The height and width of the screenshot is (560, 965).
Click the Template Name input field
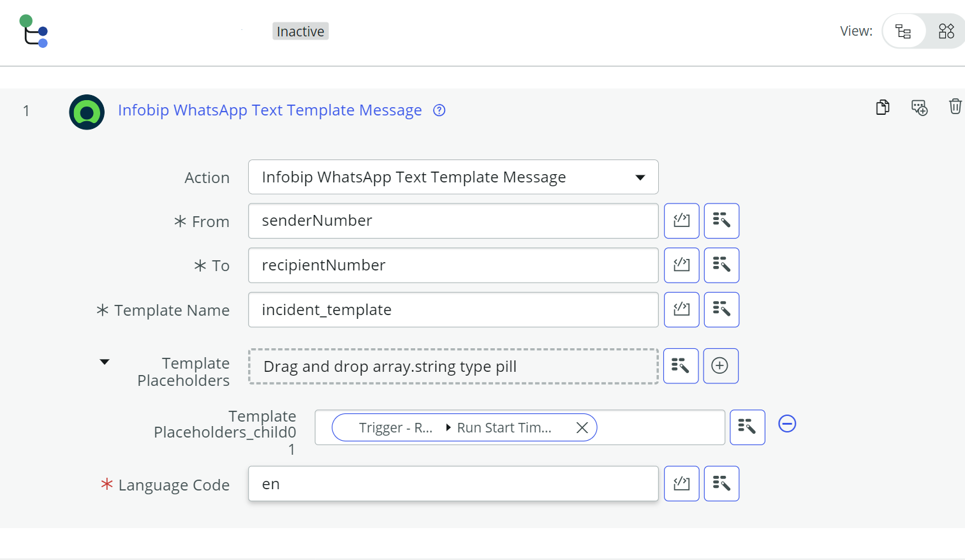(x=453, y=310)
